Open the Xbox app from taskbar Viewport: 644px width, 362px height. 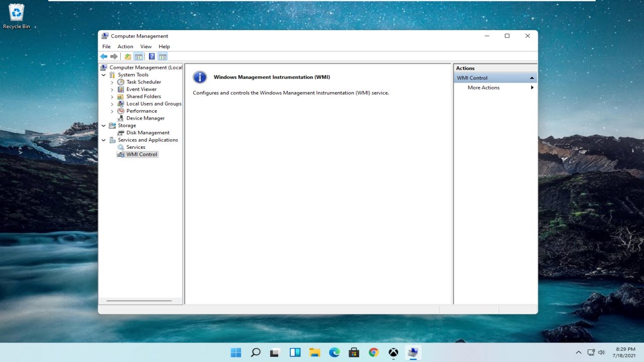click(x=393, y=352)
